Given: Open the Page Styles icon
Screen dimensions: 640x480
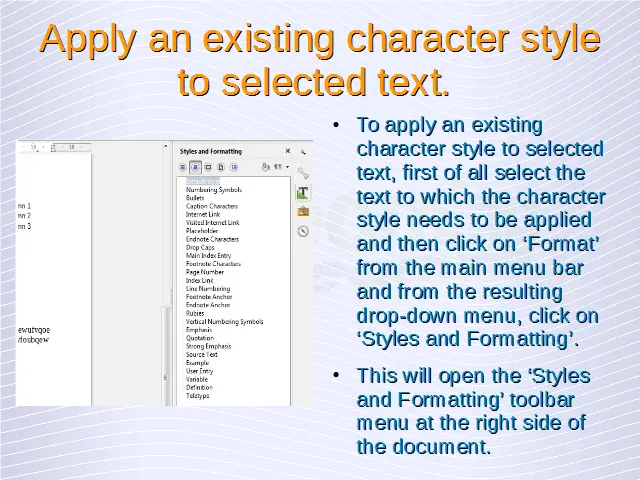Looking at the screenshot, I should (x=221, y=167).
